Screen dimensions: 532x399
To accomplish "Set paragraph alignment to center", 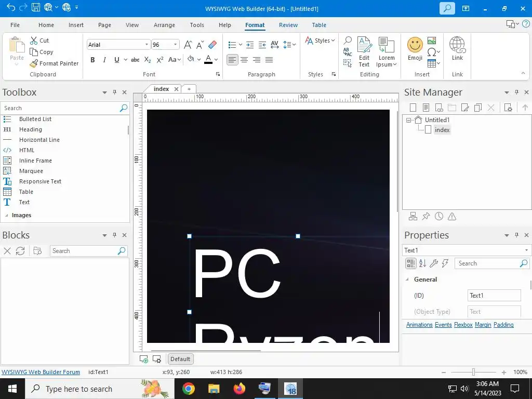I will point(244,60).
